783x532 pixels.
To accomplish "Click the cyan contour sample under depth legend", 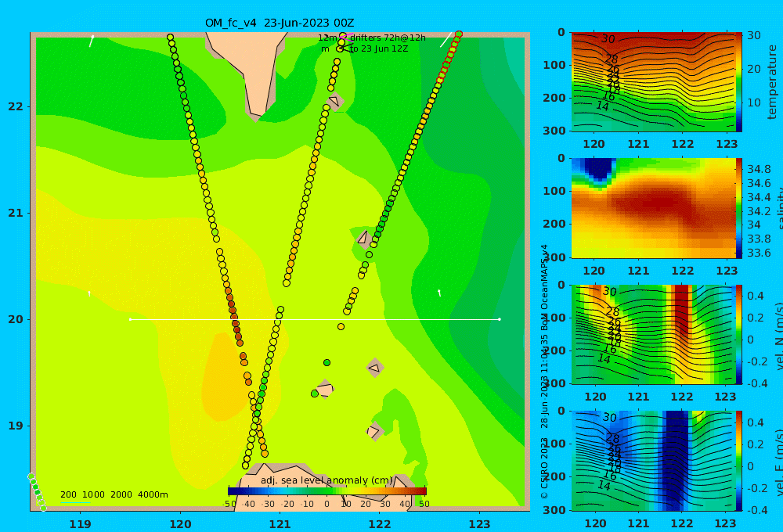I will click(75, 502).
